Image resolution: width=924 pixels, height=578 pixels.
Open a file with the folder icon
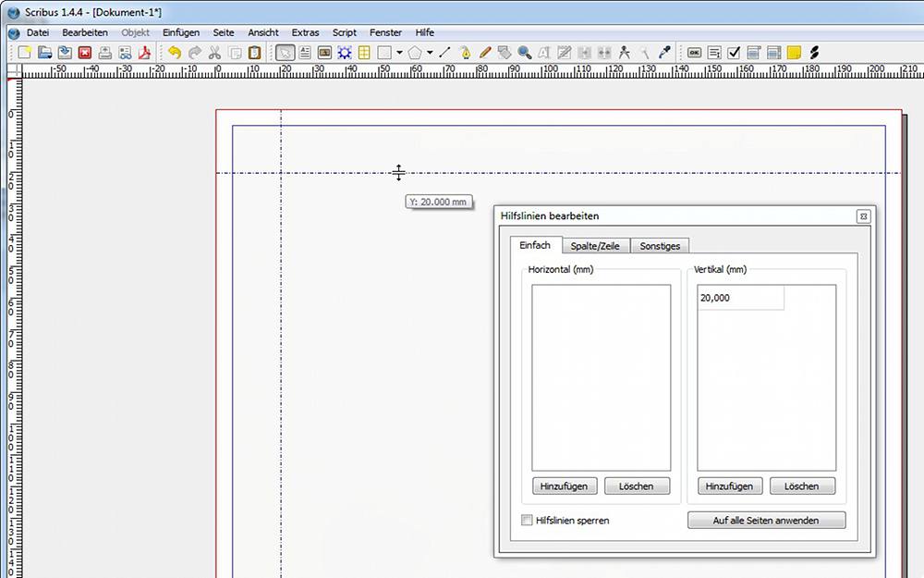(44, 53)
